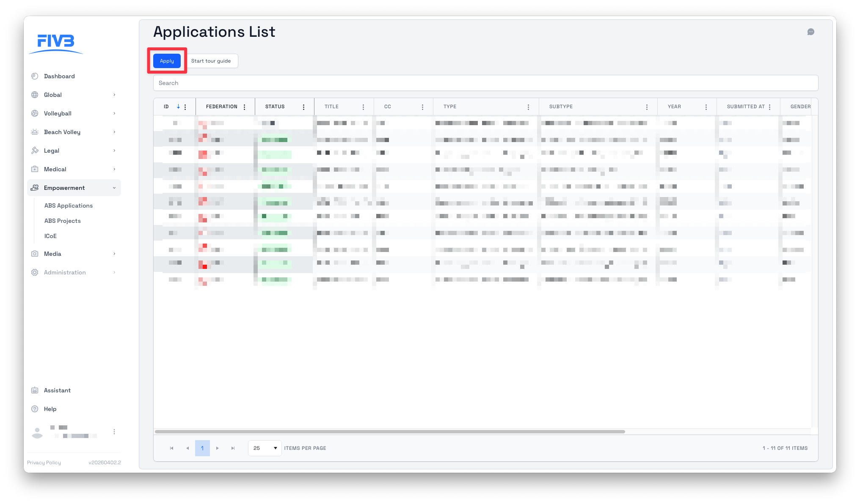The width and height of the screenshot is (860, 504).
Task: Go to the next page arrow
Action: pyautogui.click(x=218, y=448)
